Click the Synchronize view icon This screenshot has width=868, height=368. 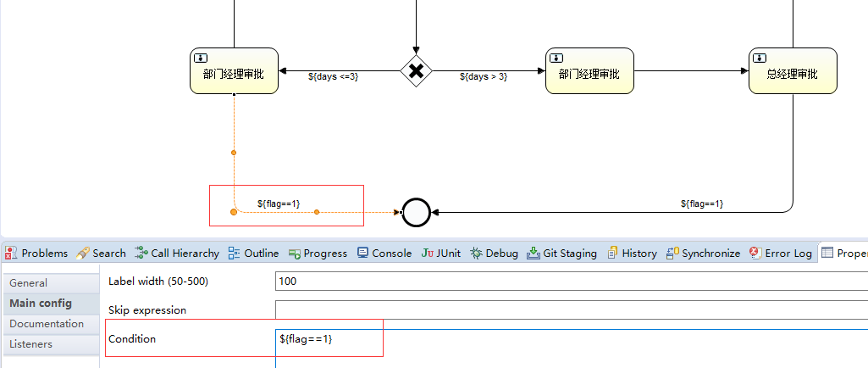[672, 254]
